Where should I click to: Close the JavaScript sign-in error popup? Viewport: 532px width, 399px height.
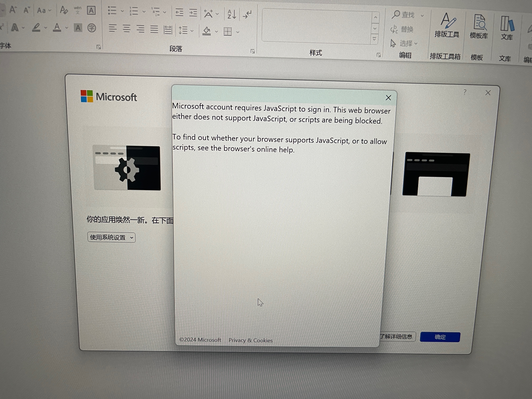click(x=388, y=98)
